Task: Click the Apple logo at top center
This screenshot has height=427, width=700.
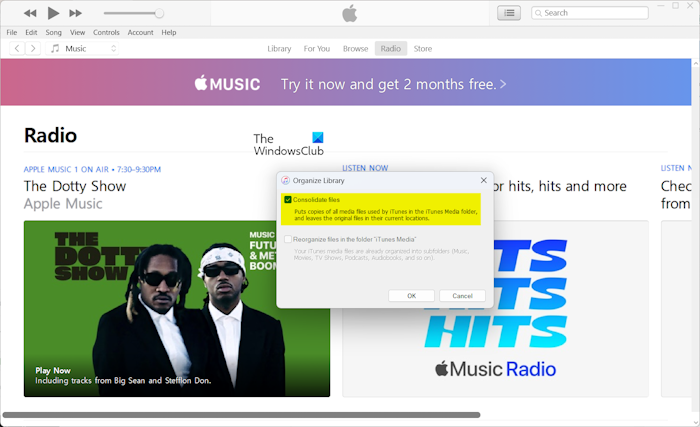Action: point(350,13)
